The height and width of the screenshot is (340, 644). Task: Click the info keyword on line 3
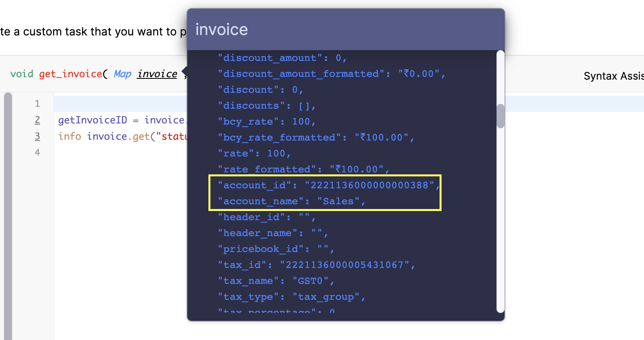[70, 136]
